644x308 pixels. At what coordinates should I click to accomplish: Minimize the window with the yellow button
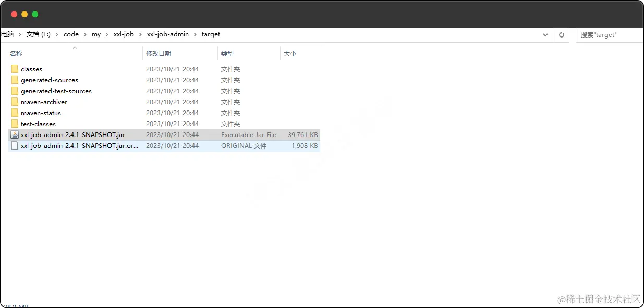(25, 14)
